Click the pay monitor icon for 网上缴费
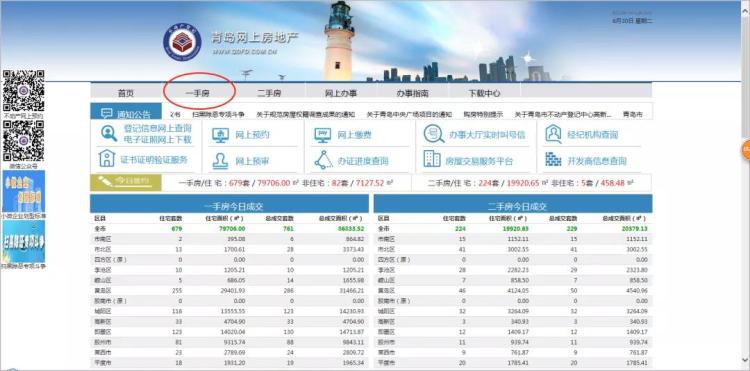The image size is (750, 371). coord(323,135)
